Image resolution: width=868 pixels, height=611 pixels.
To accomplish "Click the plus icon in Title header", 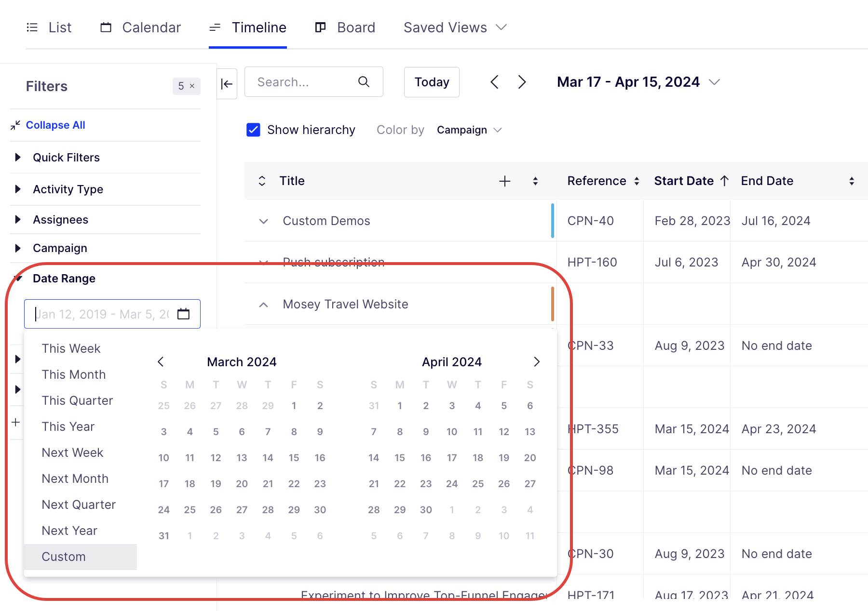I will point(504,181).
